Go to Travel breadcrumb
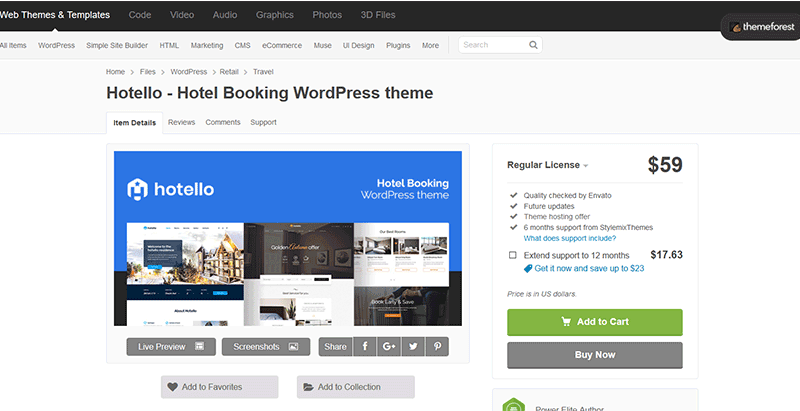The image size is (800, 411). (x=263, y=72)
